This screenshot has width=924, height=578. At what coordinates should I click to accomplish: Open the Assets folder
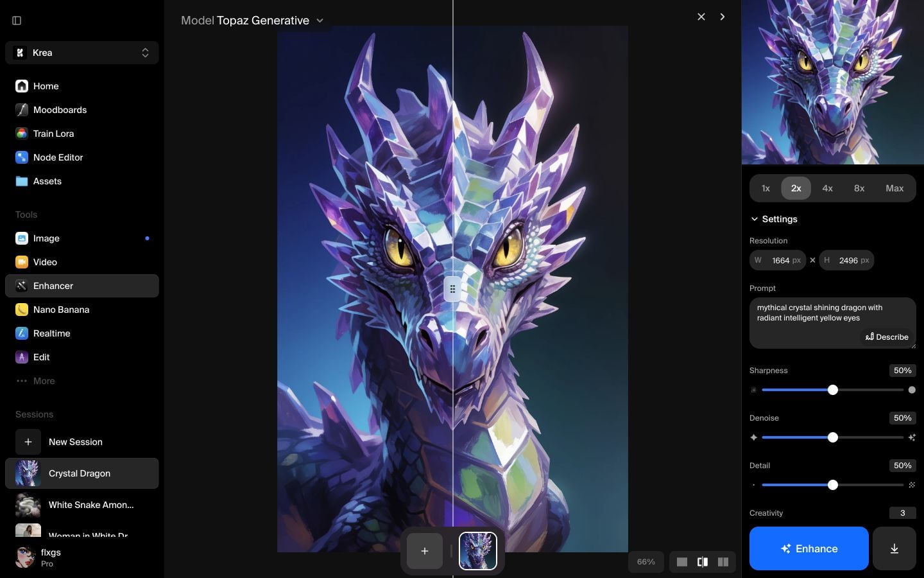(x=82, y=181)
